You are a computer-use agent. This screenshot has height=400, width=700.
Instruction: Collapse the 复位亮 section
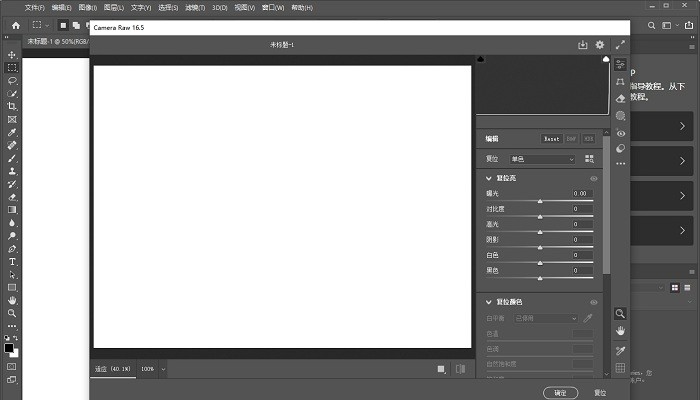pos(489,178)
